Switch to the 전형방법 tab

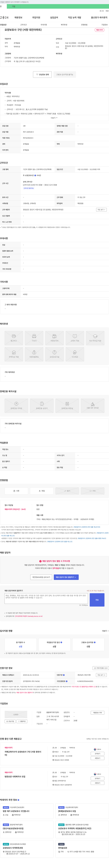point(84,25)
